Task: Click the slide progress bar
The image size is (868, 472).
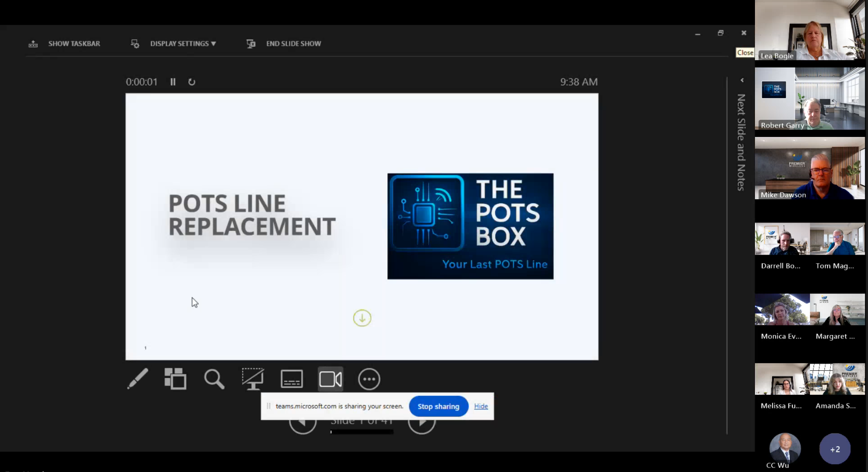Action: pyautogui.click(x=362, y=432)
